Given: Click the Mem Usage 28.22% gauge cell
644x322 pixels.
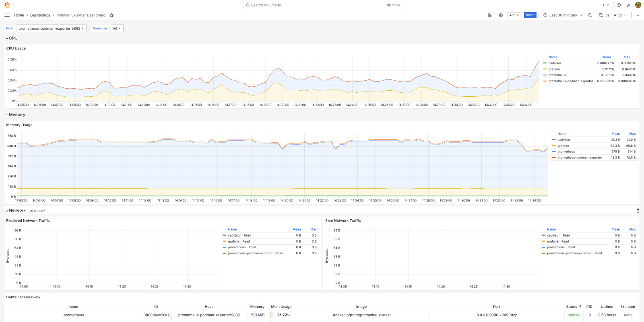Looking at the screenshot, I should (281, 315).
